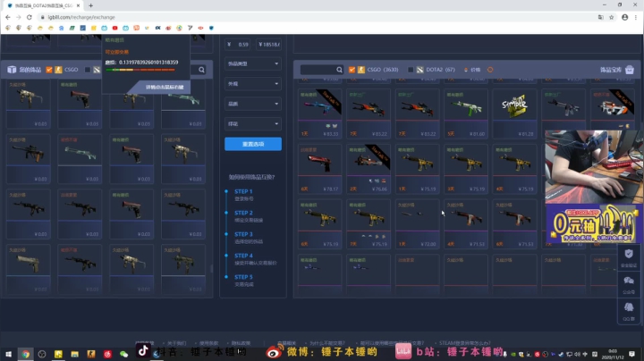Open the Windows Start menu
The height and width of the screenshot is (361, 644).
(x=8, y=354)
